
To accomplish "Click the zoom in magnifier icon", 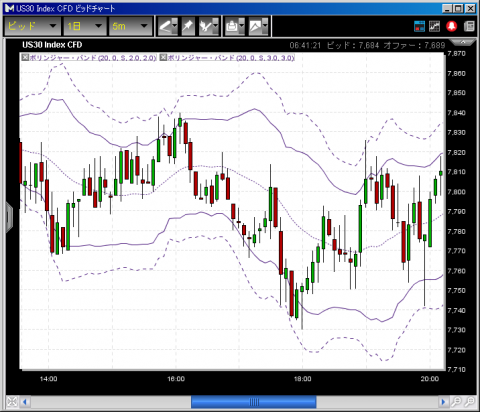I will 457,402.
